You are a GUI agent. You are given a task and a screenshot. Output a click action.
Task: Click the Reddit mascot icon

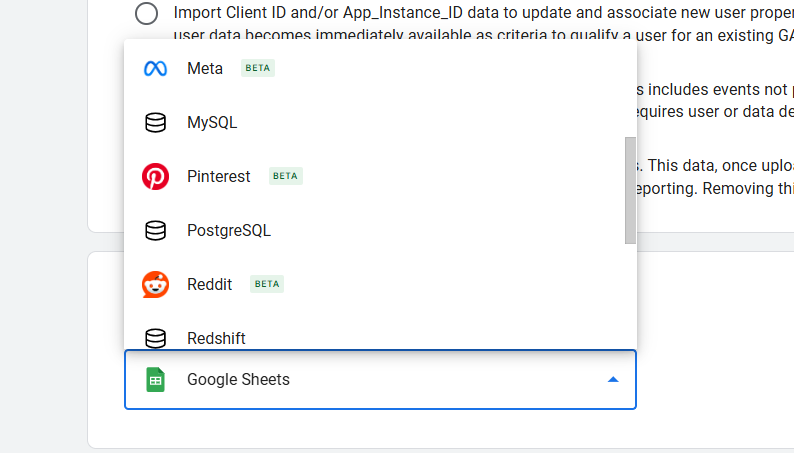coord(155,284)
